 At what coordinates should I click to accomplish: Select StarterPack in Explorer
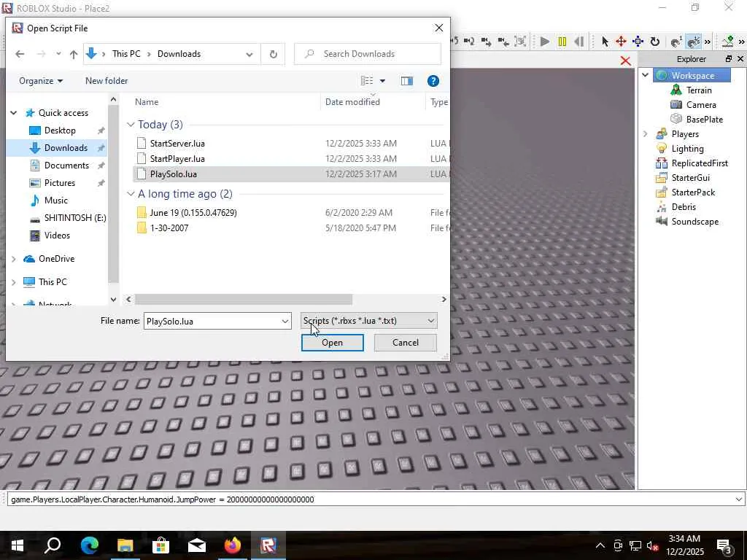(693, 192)
